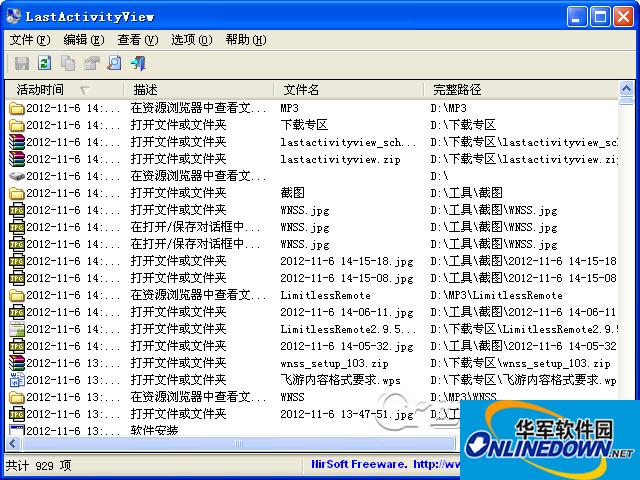Click the Exit toolbar icon
Viewport: 640px width, 480px height.
pyautogui.click(x=138, y=63)
